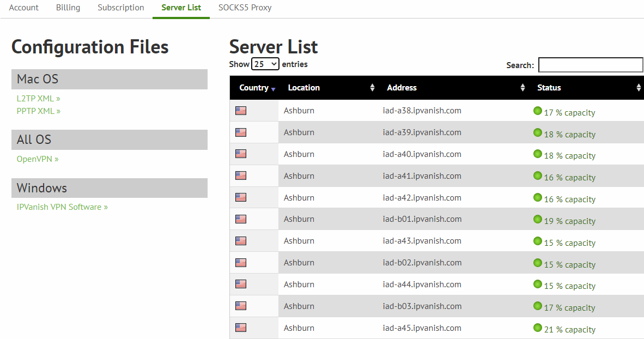Click green status dot for iad-a39
644x339 pixels.
pyautogui.click(x=538, y=132)
